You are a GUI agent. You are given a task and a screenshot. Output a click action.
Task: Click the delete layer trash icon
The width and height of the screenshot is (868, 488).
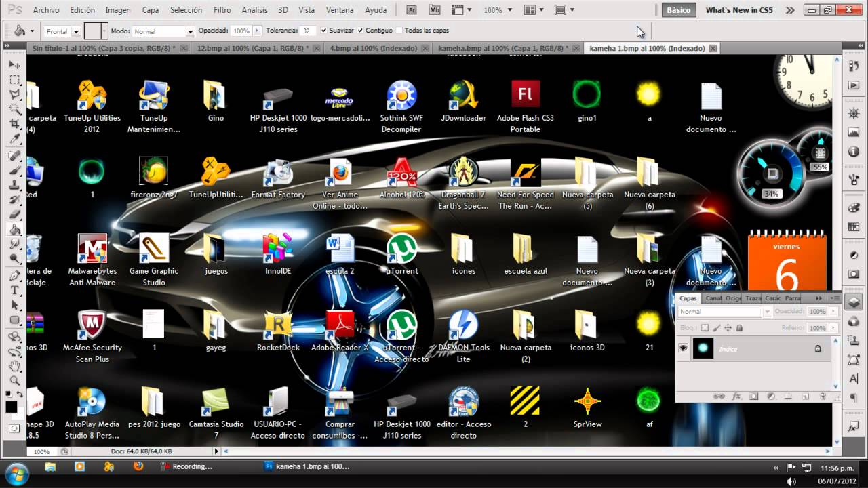[823, 396]
